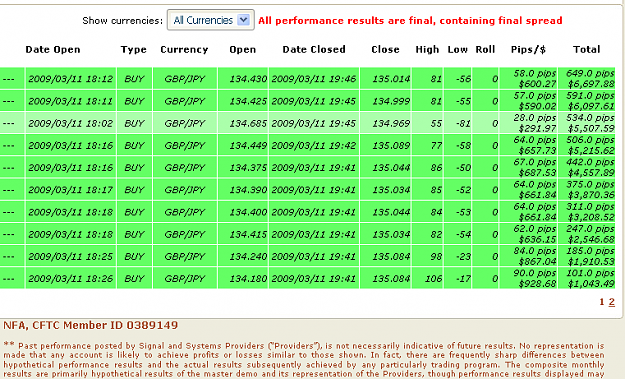Screen dimensions: 625x379
Task: Select current page 1 link
Action: tap(602, 302)
